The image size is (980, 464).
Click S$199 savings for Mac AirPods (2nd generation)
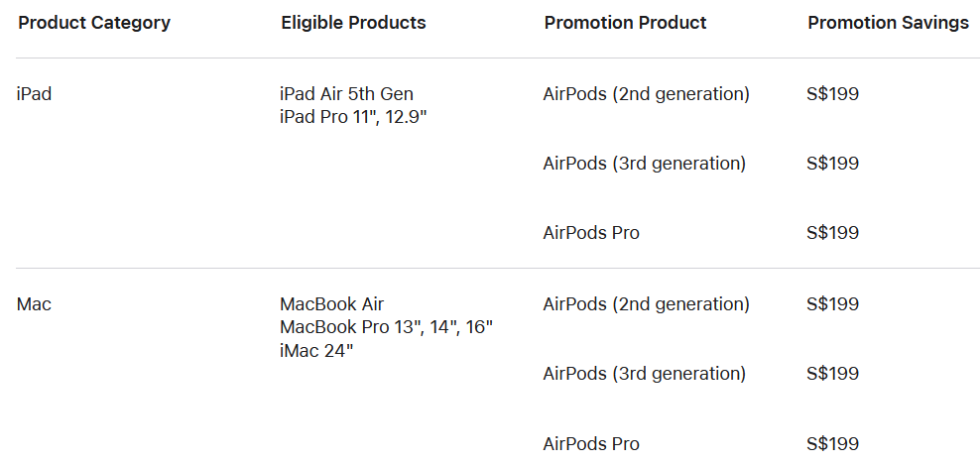click(x=832, y=304)
